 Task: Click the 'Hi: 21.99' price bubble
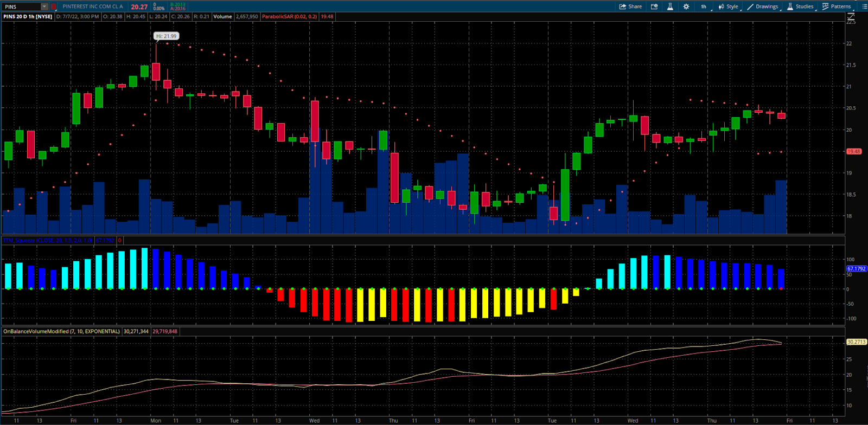click(x=166, y=36)
